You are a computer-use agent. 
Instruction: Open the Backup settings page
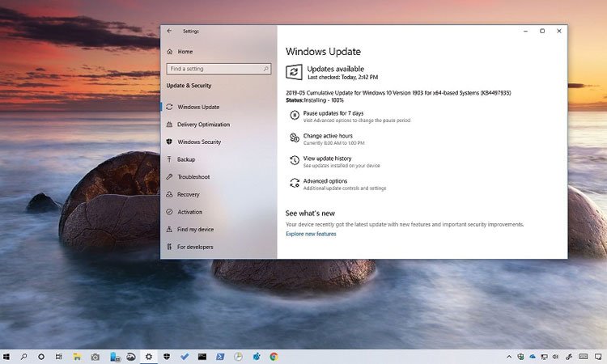(186, 159)
